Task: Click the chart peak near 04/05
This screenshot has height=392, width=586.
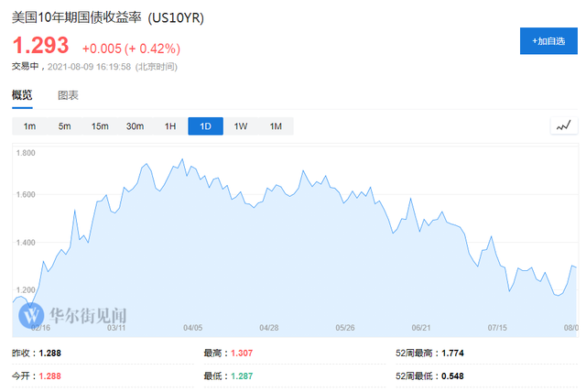Action: (182, 159)
